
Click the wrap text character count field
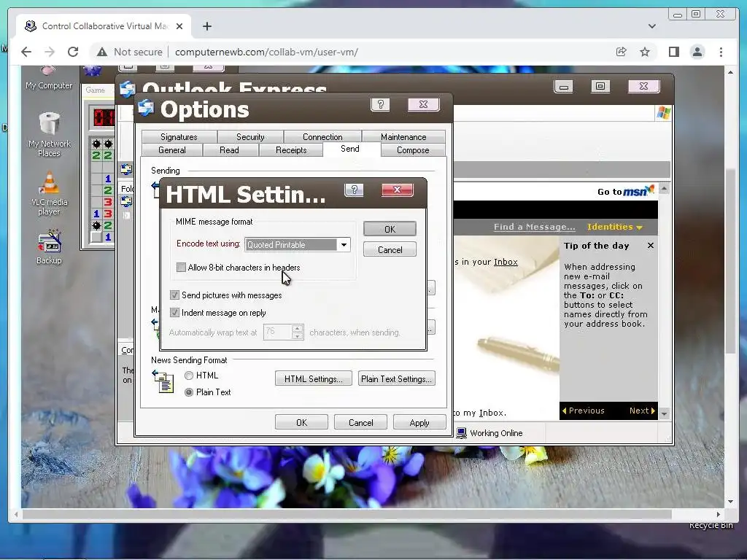278,332
